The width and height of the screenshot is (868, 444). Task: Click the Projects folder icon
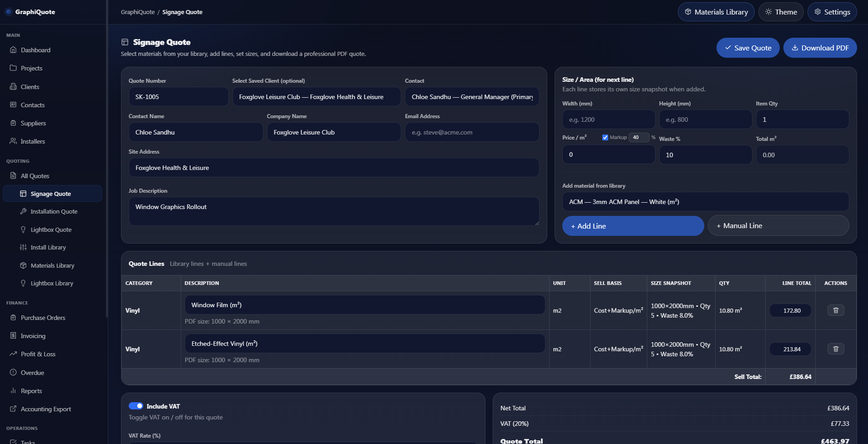point(13,68)
